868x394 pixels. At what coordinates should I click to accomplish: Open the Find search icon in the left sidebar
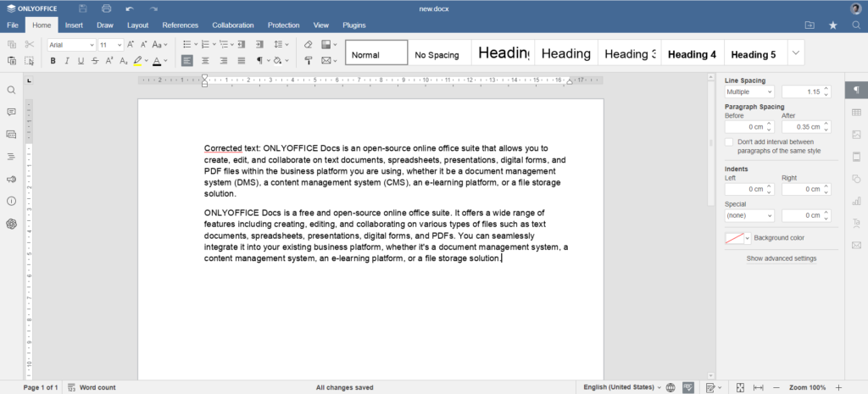tap(11, 90)
